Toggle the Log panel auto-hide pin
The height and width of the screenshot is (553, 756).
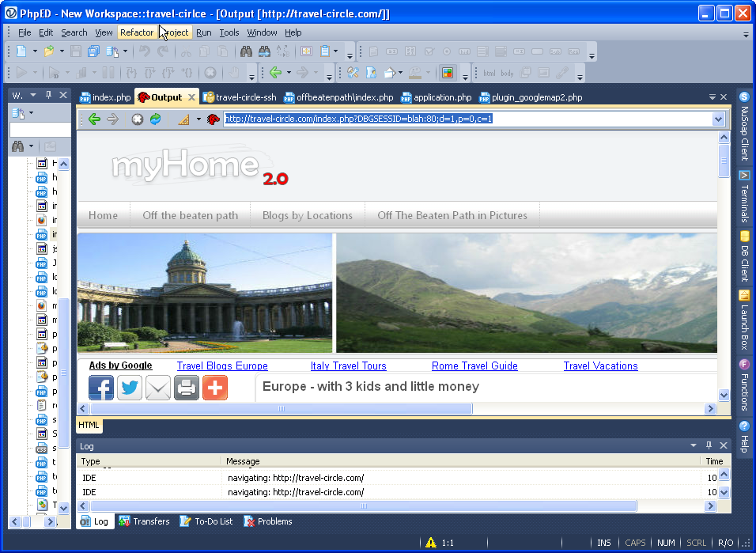[x=709, y=446]
